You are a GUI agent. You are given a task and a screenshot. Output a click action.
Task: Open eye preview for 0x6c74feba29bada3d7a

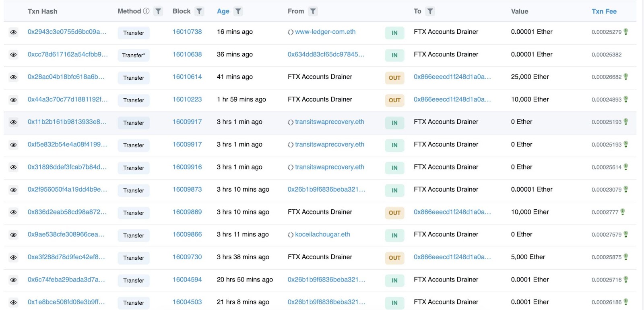[x=13, y=280]
